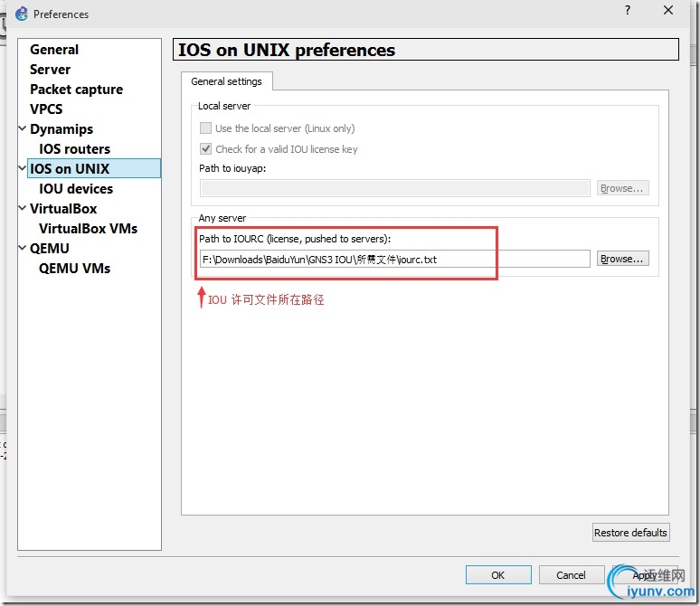The image size is (700, 606).
Task: Toggle Check for a valid IOU license key
Action: (205, 148)
